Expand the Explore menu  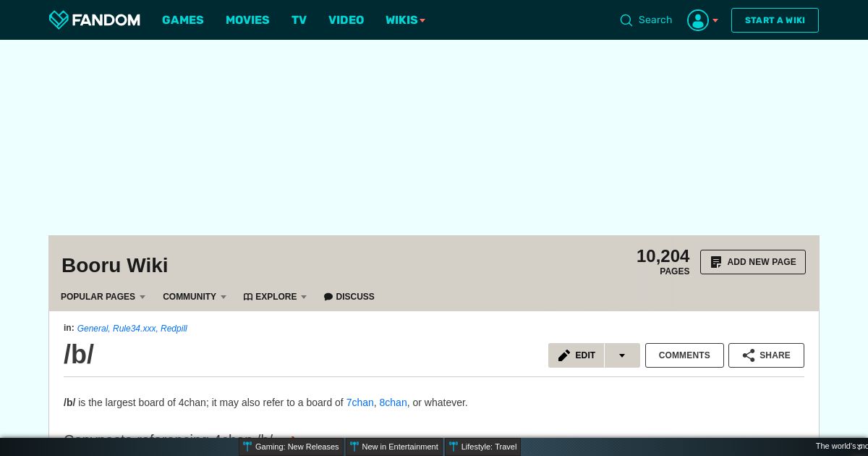pyautogui.click(x=276, y=297)
